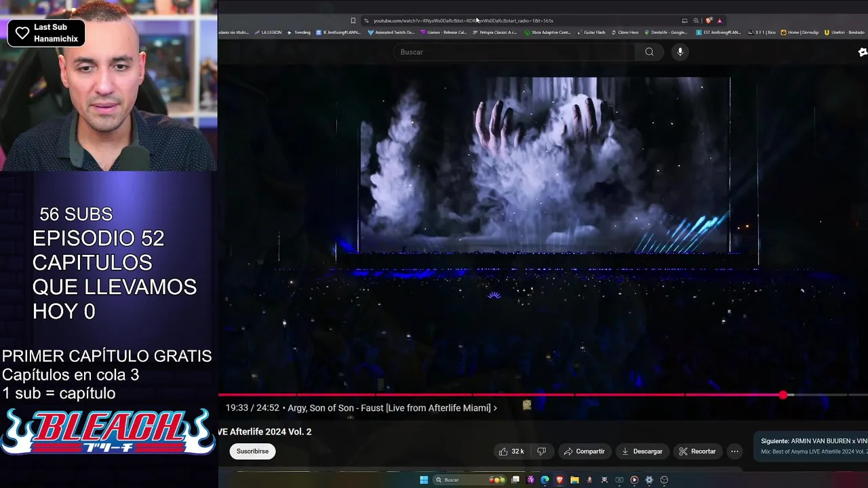Open the LA LEGION bookmark
The image size is (868, 488).
click(x=268, y=33)
